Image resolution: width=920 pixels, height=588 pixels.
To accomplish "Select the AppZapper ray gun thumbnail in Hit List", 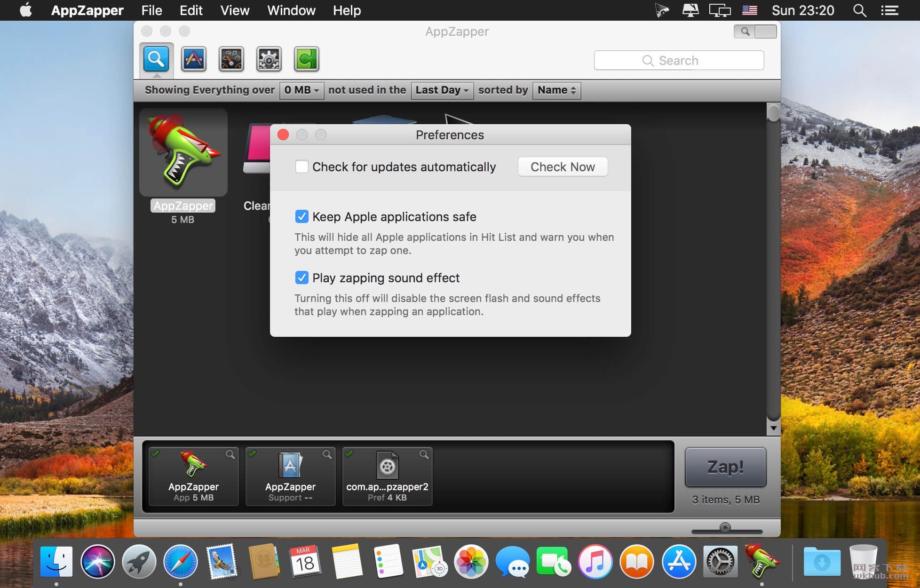I will 183,152.
